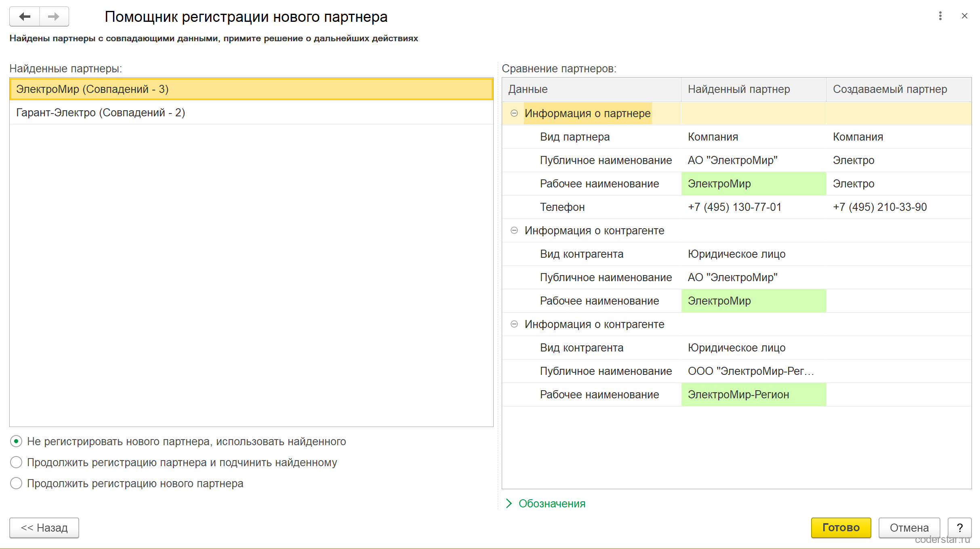Click the 'Создаваемый партнер' column header
Screen dimensions: 980x549
click(899, 89)
